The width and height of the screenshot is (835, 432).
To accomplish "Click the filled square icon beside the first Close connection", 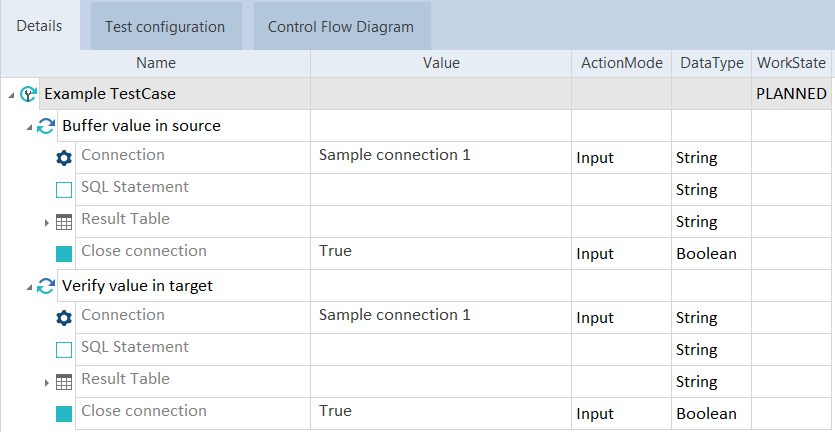I will 64,254.
